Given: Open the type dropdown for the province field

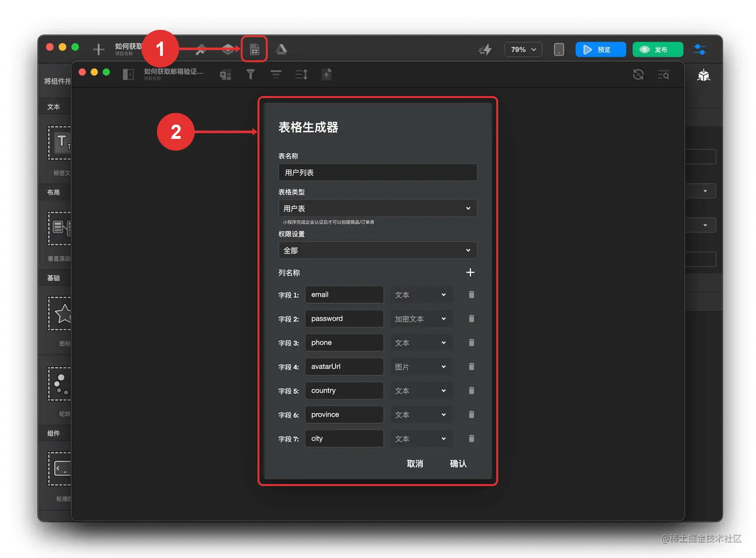Looking at the screenshot, I should click(421, 415).
